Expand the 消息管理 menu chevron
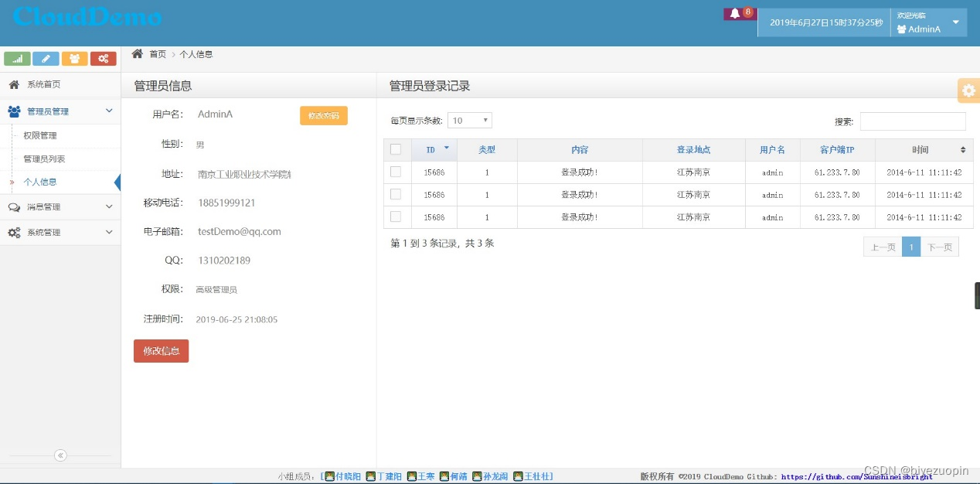 (109, 207)
